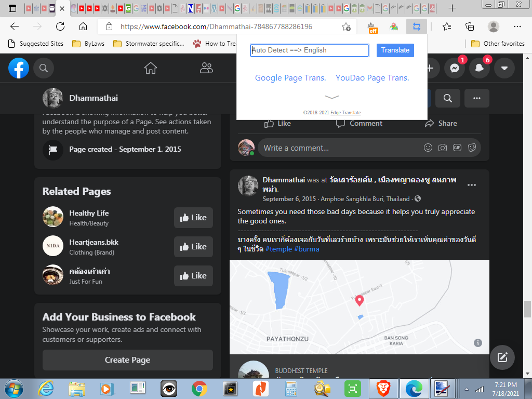Open options menu on the September 6 post

coord(472,185)
